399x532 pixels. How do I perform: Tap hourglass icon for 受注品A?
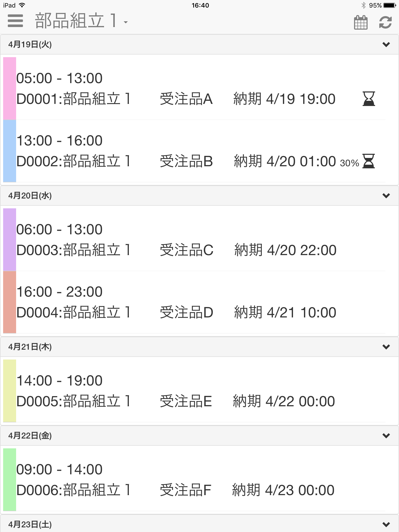pyautogui.click(x=369, y=99)
